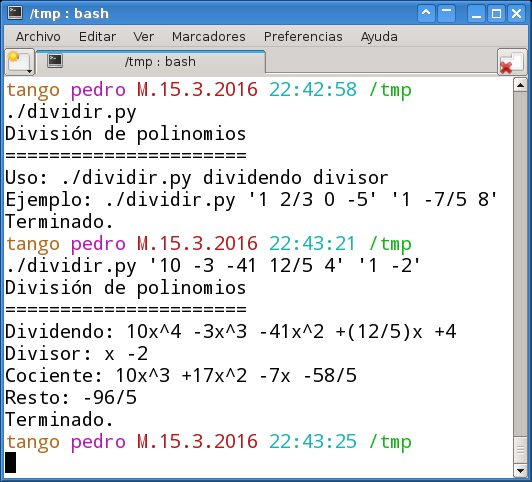Select the /tmp : bash tab
This screenshot has width=532, height=482.
tap(151, 62)
